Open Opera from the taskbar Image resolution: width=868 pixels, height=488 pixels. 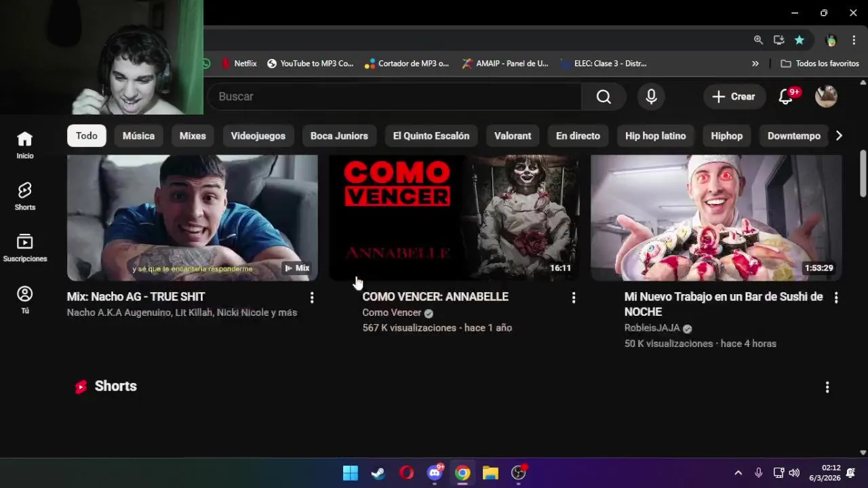tap(406, 473)
